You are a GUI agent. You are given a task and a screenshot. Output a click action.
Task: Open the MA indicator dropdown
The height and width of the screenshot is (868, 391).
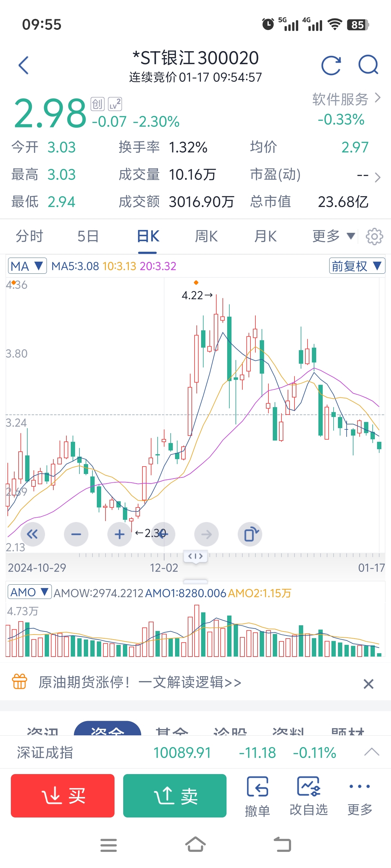pyautogui.click(x=27, y=266)
